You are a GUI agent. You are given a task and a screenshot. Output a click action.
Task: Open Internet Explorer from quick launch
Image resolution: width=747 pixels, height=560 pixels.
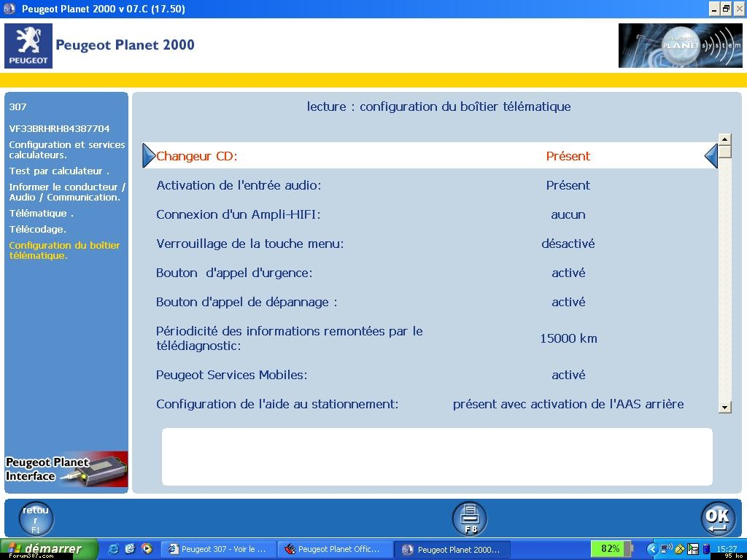115,549
